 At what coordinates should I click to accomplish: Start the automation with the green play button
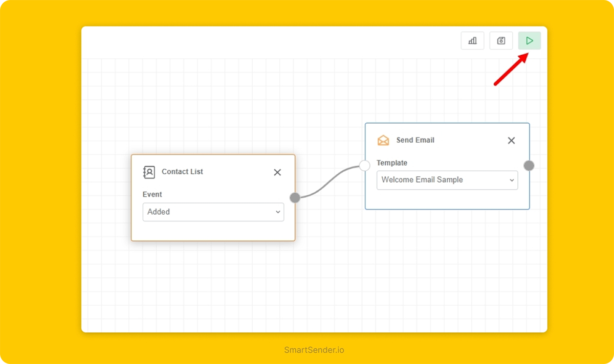tap(530, 41)
